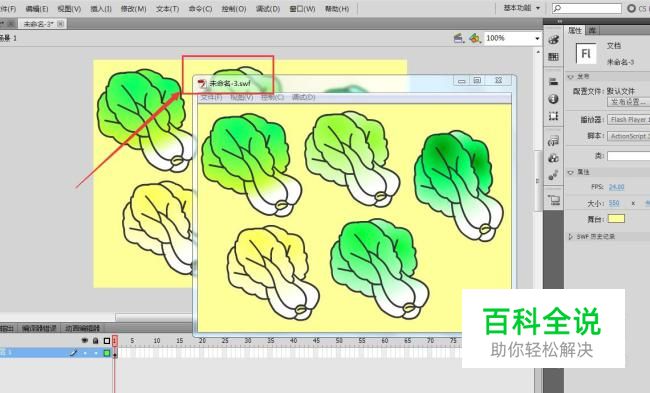
Task: Toggle the green outline square of the layer
Action: pos(107,353)
